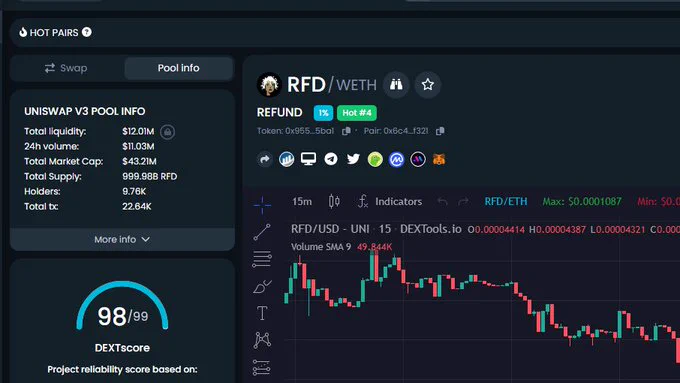This screenshot has height=383, width=680.
Task: Click the Hot #4 badge
Action: click(x=357, y=113)
